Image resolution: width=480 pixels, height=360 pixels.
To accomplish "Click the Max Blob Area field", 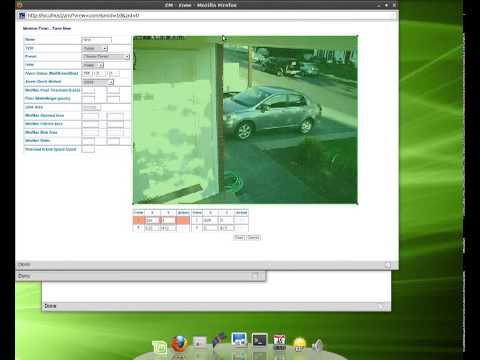I will [115, 133].
